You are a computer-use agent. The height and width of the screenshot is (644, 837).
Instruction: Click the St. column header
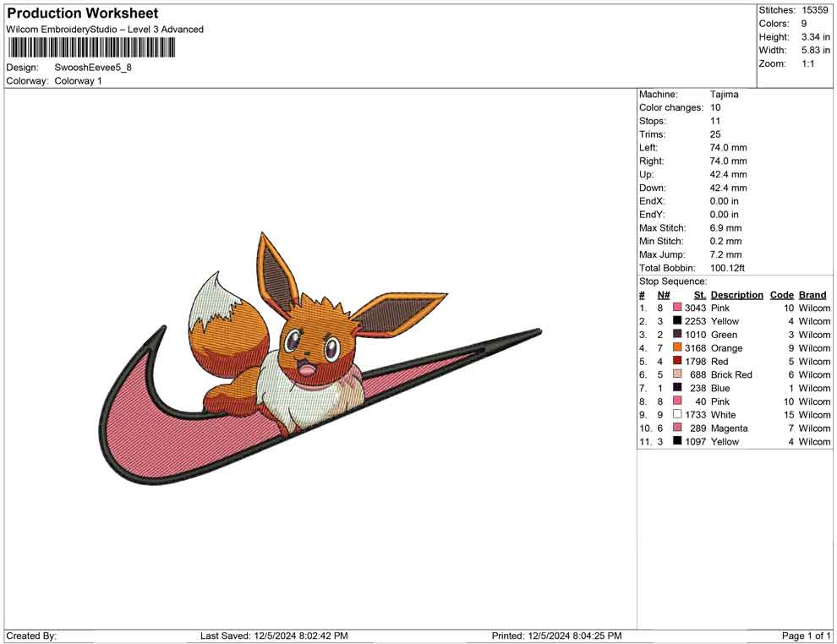click(700, 295)
